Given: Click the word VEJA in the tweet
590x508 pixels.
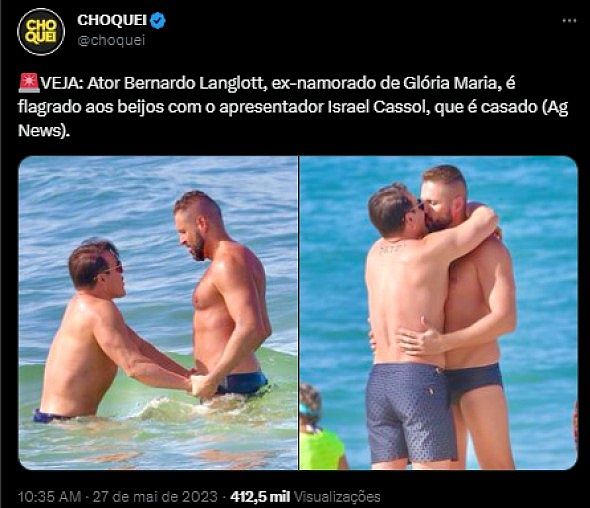Looking at the screenshot, I should [62, 84].
